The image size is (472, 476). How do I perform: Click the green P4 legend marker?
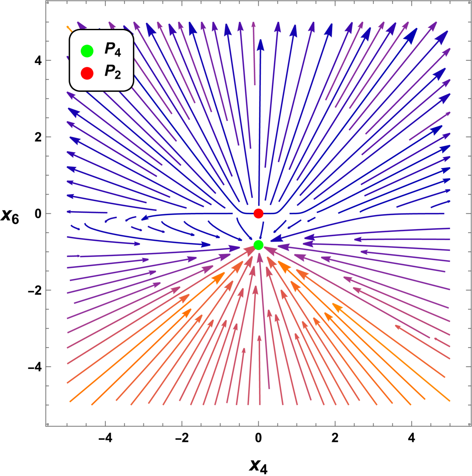click(x=87, y=51)
